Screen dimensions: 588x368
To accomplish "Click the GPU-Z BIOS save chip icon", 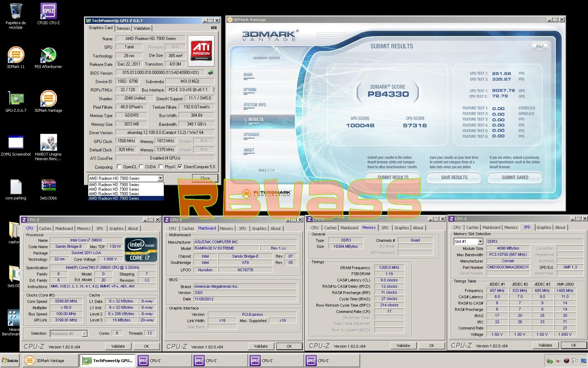I will point(210,73).
